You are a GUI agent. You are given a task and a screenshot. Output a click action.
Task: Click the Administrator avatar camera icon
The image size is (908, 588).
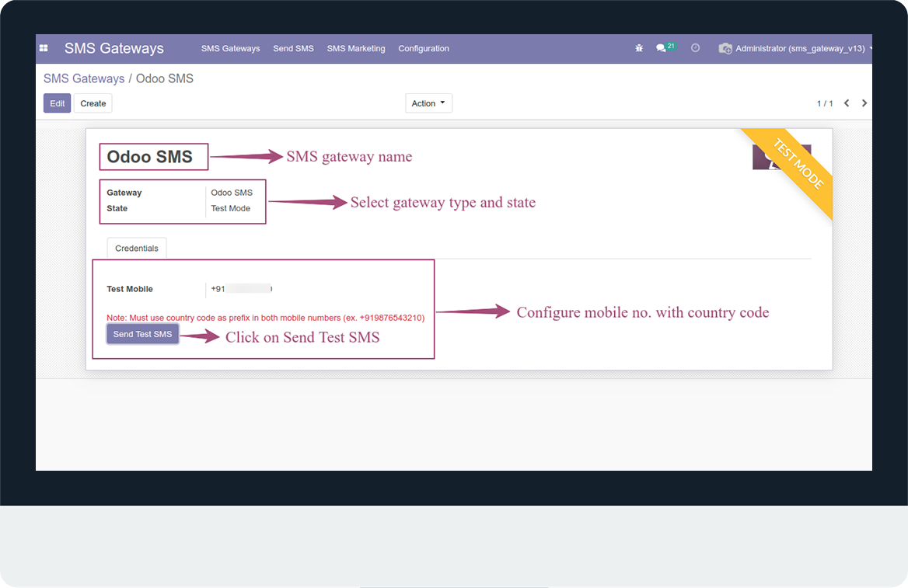pos(725,49)
